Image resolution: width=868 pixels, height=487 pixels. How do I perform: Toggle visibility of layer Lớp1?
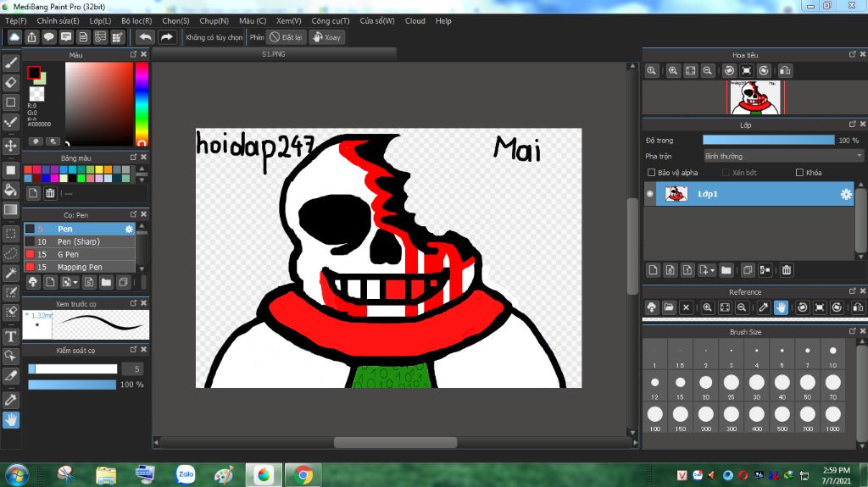coord(650,194)
